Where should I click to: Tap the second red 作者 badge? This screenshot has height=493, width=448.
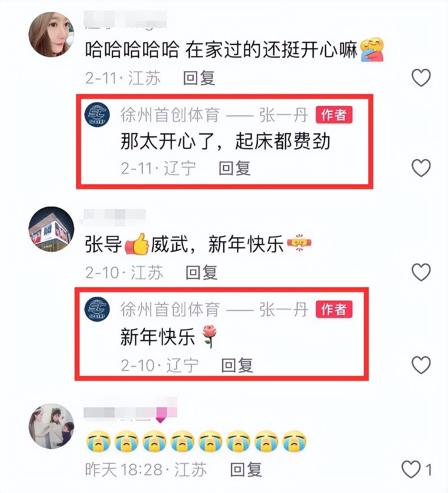tap(334, 309)
